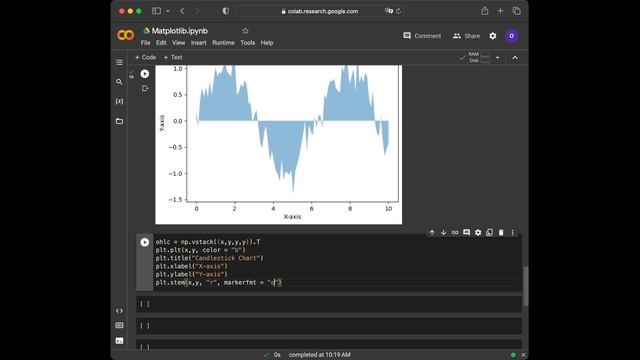The image size is (640, 360).
Task: Select the second empty code cell
Action: (x=329, y=326)
